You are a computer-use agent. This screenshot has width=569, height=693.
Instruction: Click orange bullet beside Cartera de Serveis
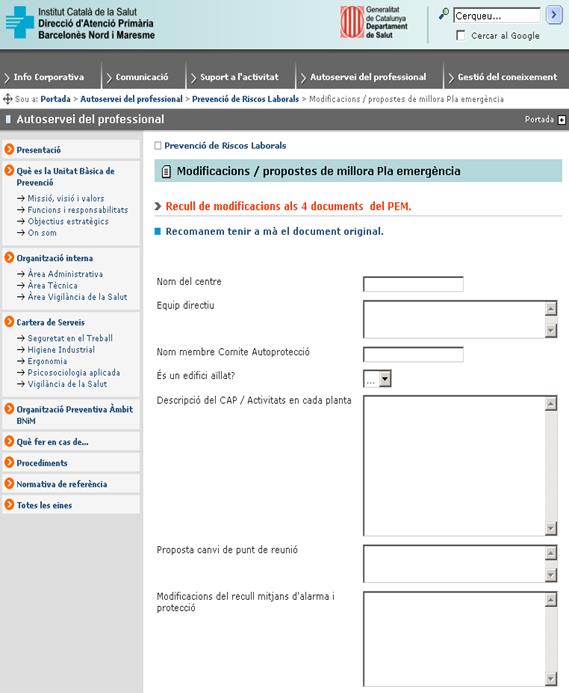[9, 321]
